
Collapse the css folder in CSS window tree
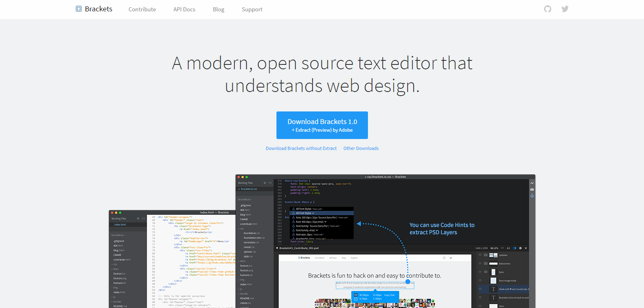241,229
